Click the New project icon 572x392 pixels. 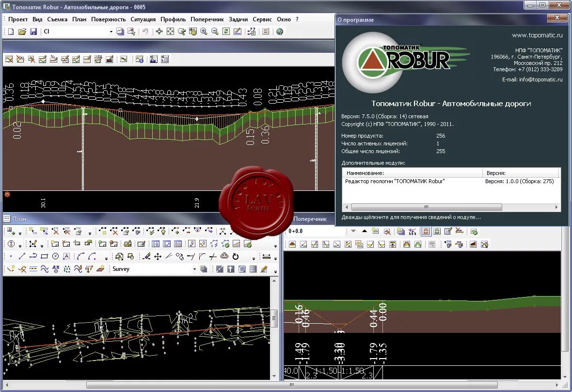pos(11,31)
